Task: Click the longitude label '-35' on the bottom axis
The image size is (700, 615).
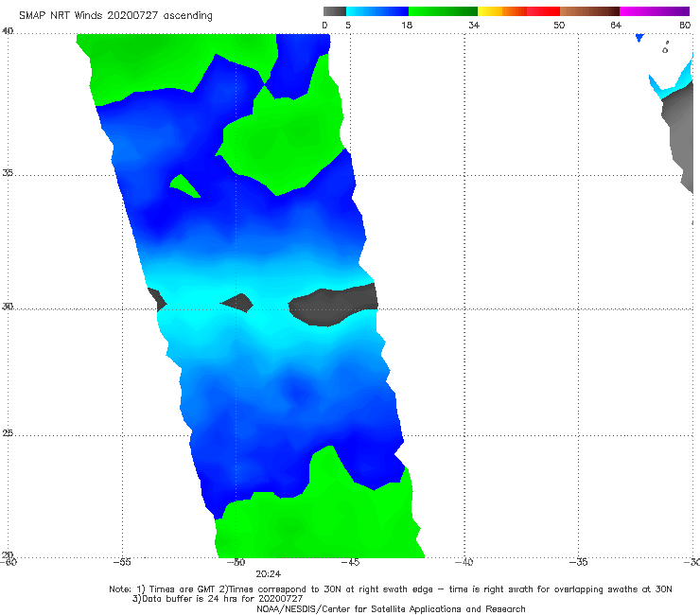Action: 579,562
